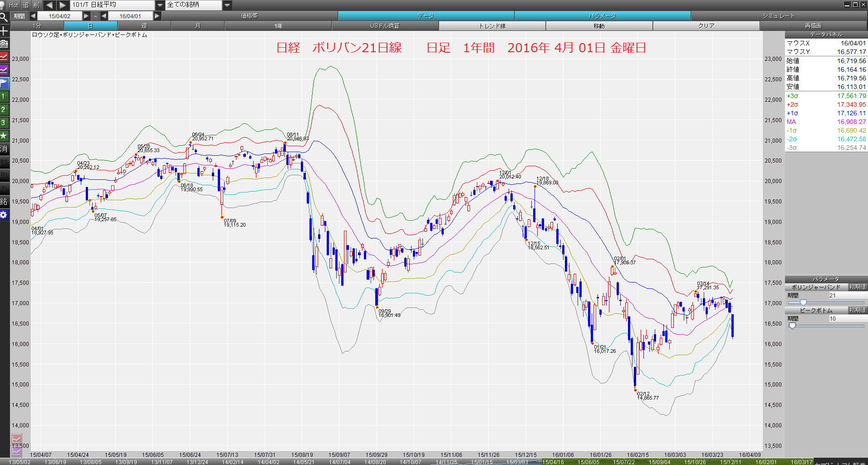Click the シミュレート button
Screen dimensions: 868x465
point(779,16)
